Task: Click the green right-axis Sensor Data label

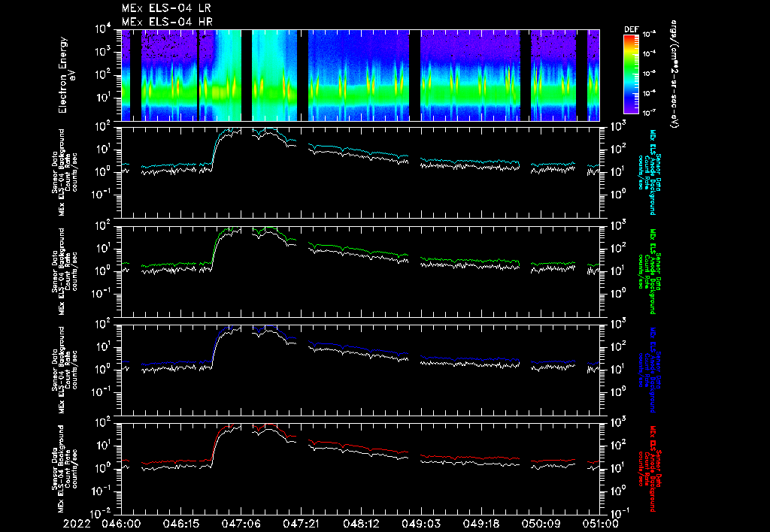Action: [x=649, y=271]
